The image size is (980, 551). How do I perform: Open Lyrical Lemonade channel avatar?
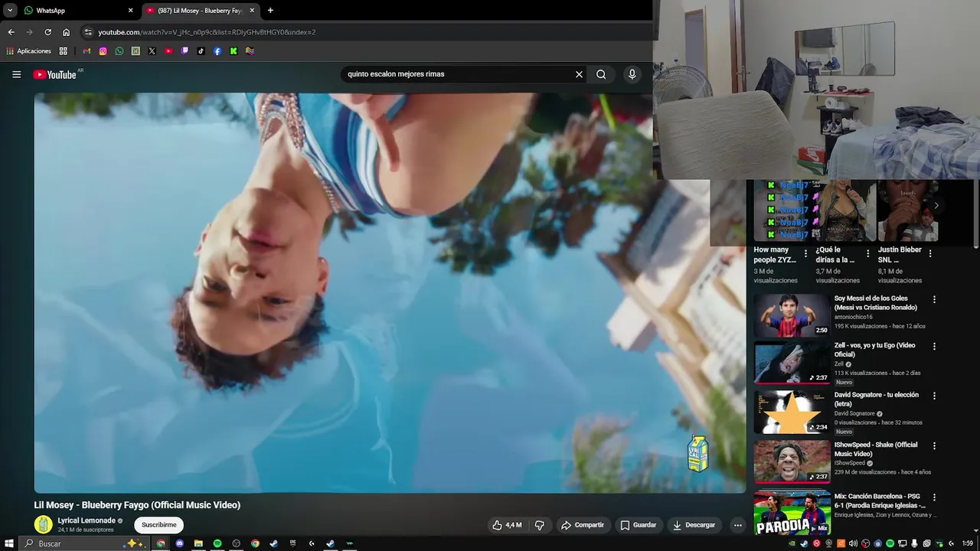(44, 524)
